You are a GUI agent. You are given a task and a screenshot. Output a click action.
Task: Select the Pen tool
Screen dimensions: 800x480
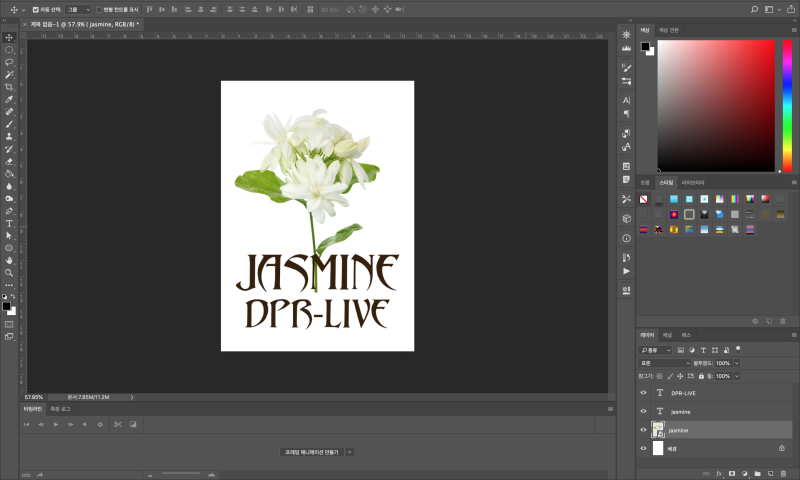click(x=9, y=211)
